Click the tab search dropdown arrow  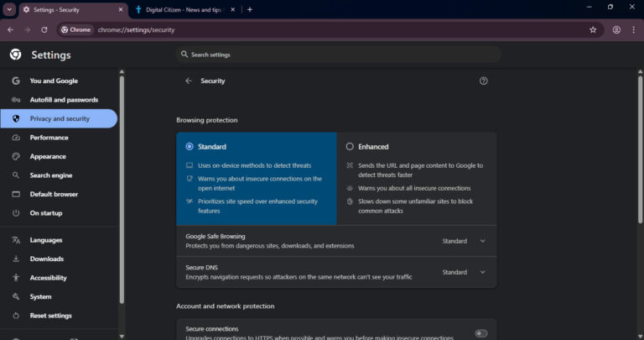9,9
